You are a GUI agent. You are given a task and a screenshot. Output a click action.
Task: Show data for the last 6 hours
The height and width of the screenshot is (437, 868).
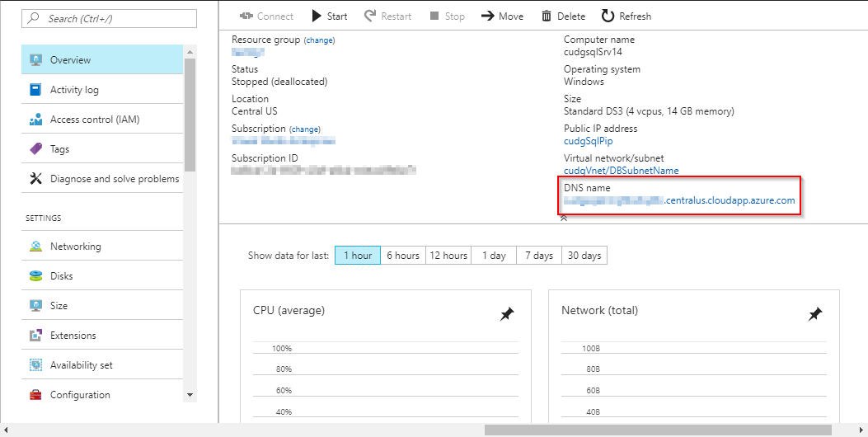pos(403,256)
